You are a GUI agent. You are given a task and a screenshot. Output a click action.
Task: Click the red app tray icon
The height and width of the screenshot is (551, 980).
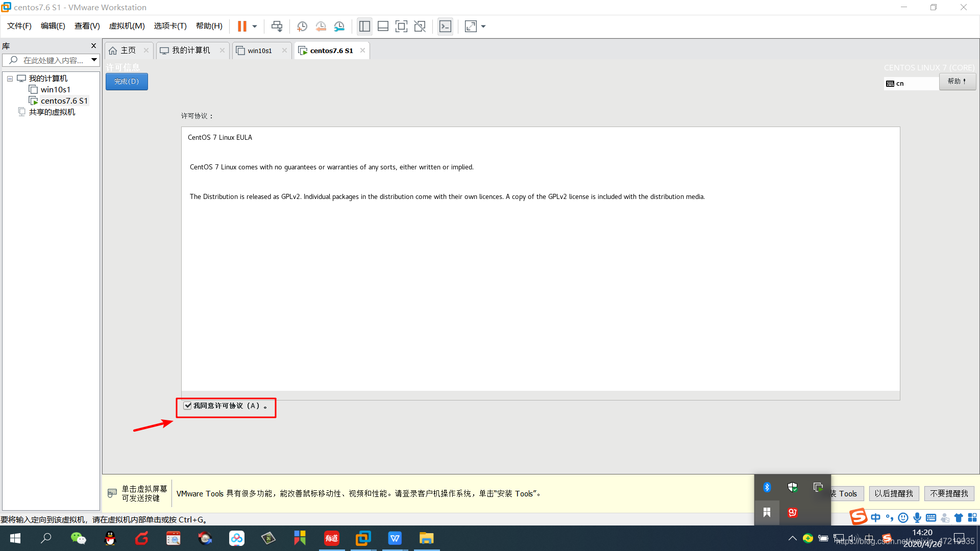click(792, 512)
